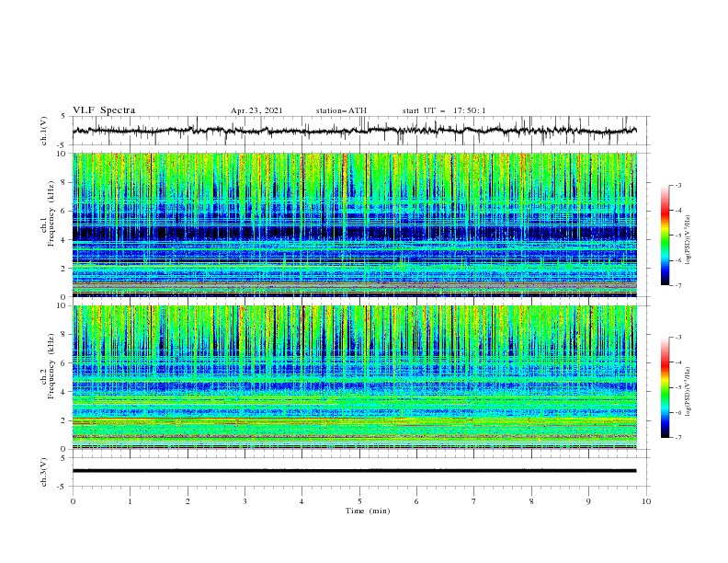Click the "ch.1(V)" waveform axis label

click(x=44, y=131)
